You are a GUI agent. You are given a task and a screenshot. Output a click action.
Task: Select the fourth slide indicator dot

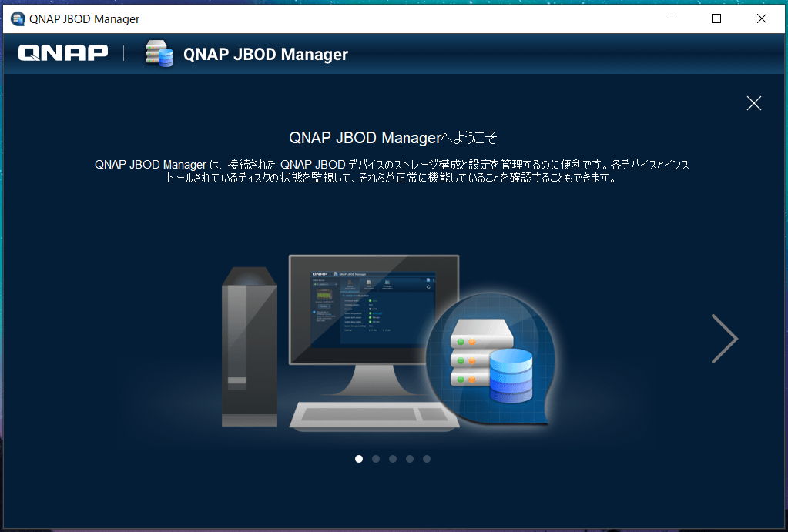pyautogui.click(x=410, y=459)
